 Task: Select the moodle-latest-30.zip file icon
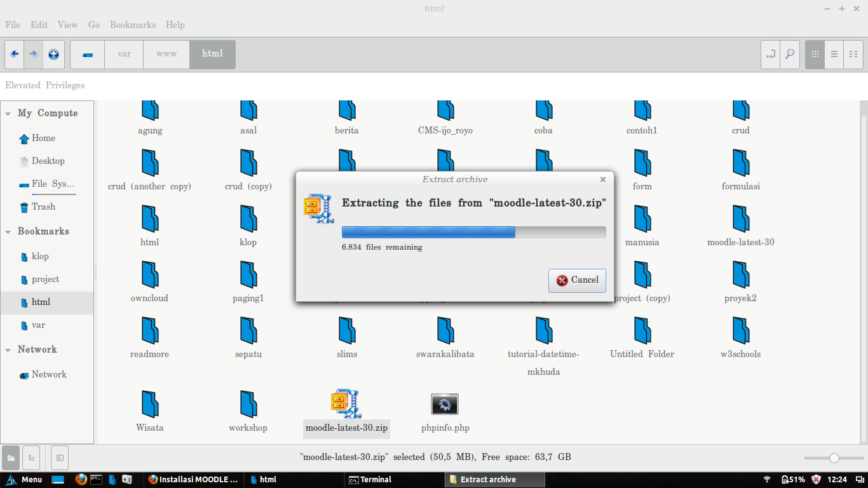346,403
